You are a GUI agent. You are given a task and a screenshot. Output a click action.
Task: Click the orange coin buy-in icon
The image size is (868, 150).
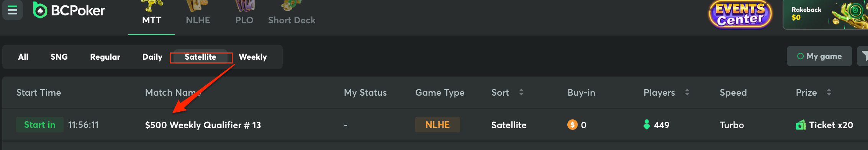coord(572,125)
